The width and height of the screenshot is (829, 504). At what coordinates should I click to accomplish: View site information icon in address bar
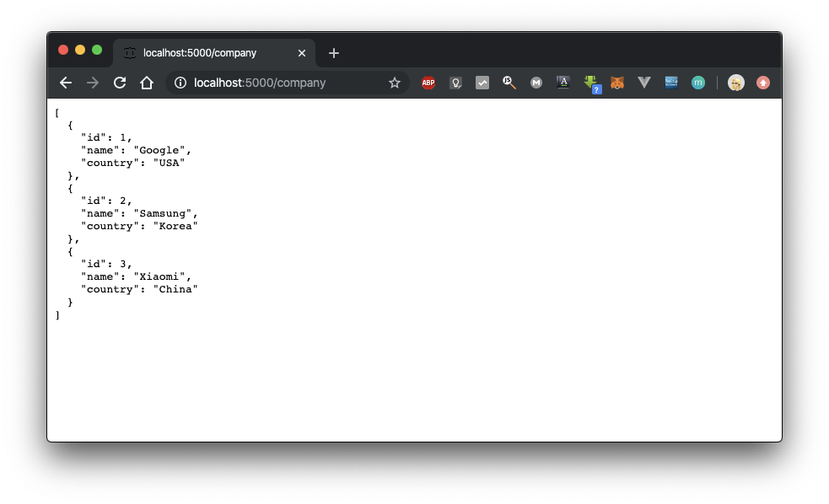pos(180,83)
